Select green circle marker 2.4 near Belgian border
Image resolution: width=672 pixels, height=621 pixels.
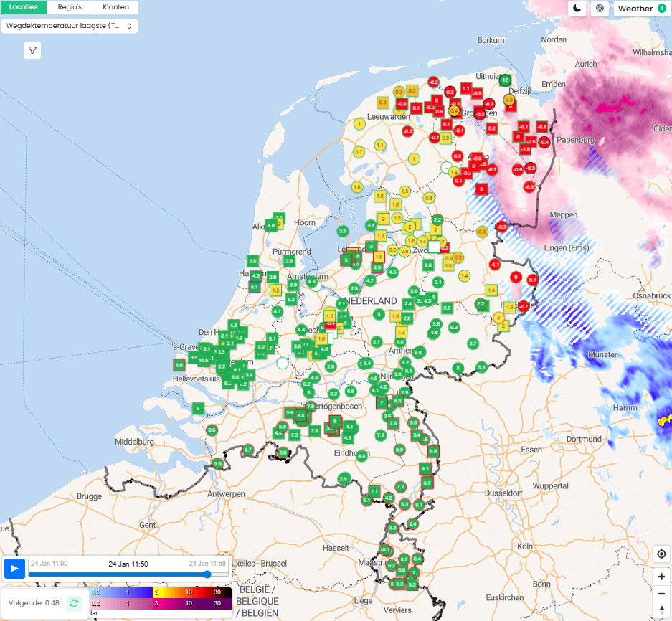(412, 523)
